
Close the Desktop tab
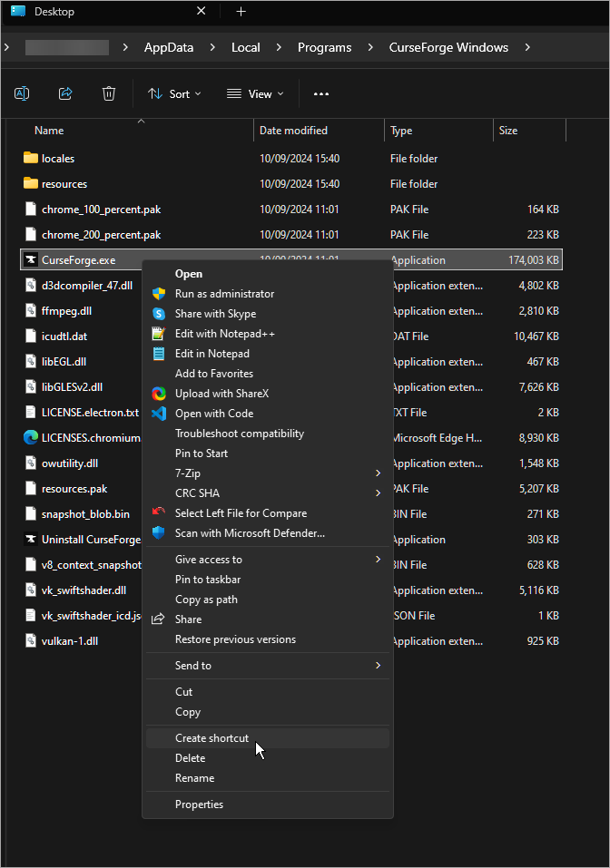pos(202,11)
